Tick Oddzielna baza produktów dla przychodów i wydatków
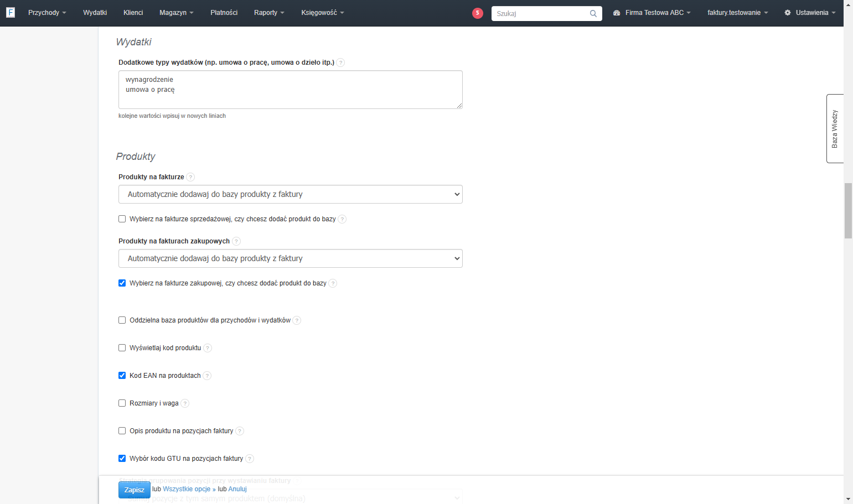Screen dimensions: 853x504 (x=122, y=320)
